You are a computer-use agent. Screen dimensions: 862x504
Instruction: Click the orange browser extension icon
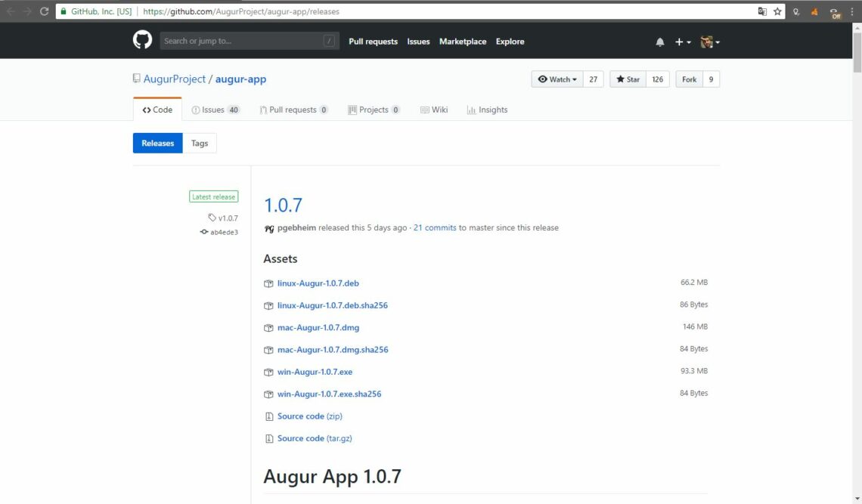coord(814,11)
